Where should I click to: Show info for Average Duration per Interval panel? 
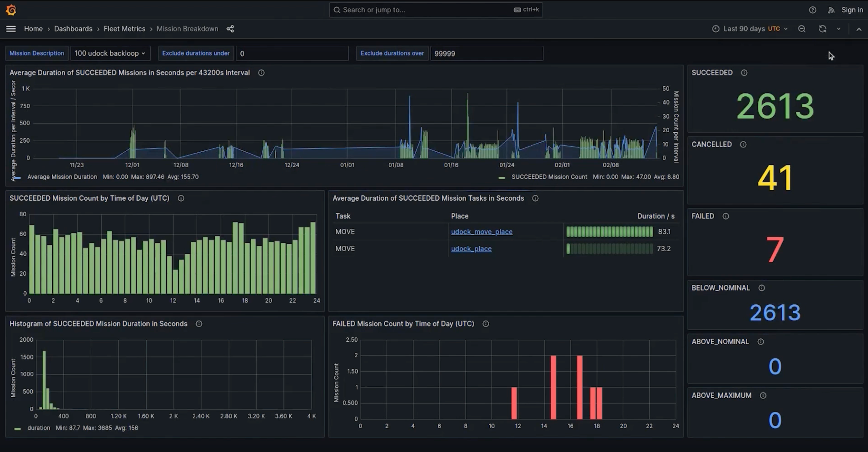(261, 73)
